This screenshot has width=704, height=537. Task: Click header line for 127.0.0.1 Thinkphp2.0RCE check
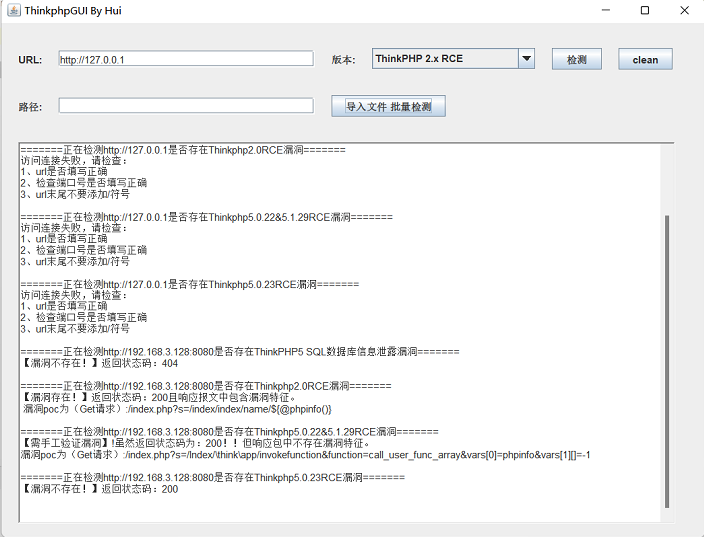pyautogui.click(x=183, y=150)
